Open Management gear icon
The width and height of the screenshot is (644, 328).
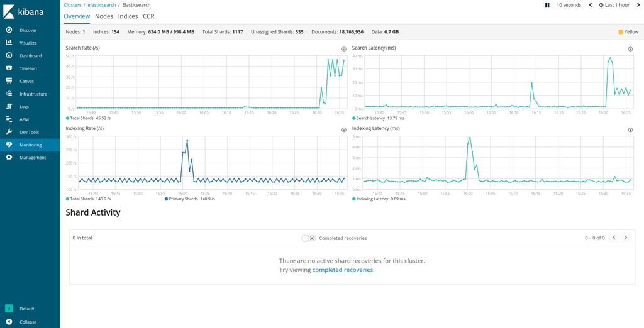9,157
